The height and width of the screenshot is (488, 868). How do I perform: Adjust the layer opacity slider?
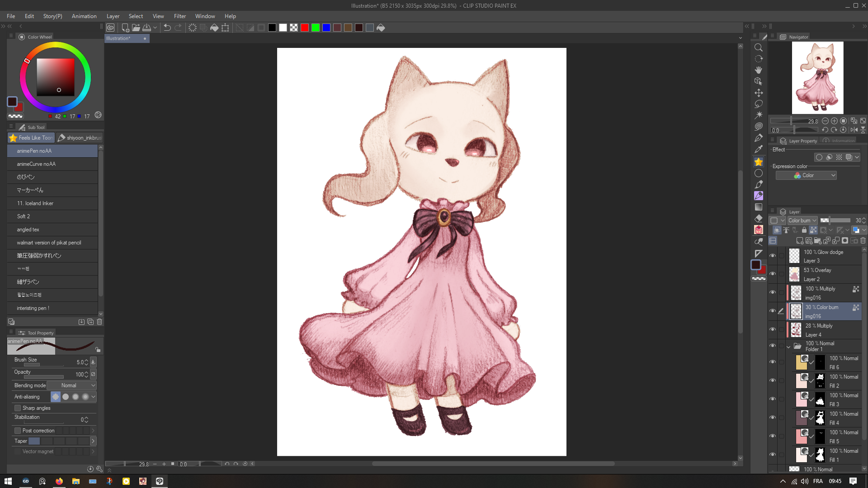(x=835, y=221)
